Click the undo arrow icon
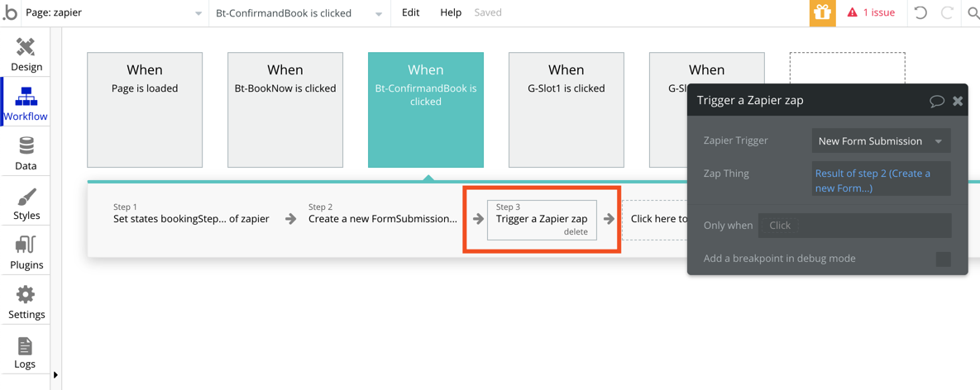The height and width of the screenshot is (390, 980). (920, 12)
